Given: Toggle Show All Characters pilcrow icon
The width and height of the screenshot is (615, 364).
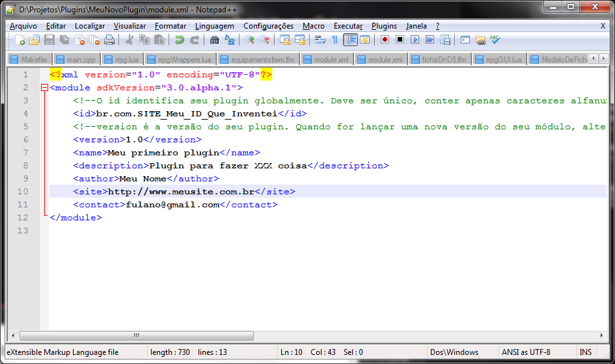Looking at the screenshot, I should [335, 40].
